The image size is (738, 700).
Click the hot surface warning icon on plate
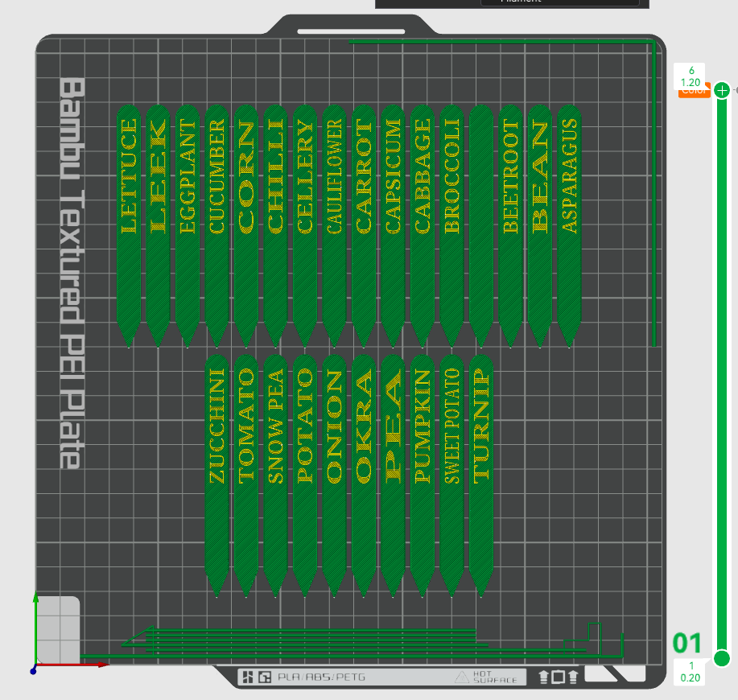462,677
